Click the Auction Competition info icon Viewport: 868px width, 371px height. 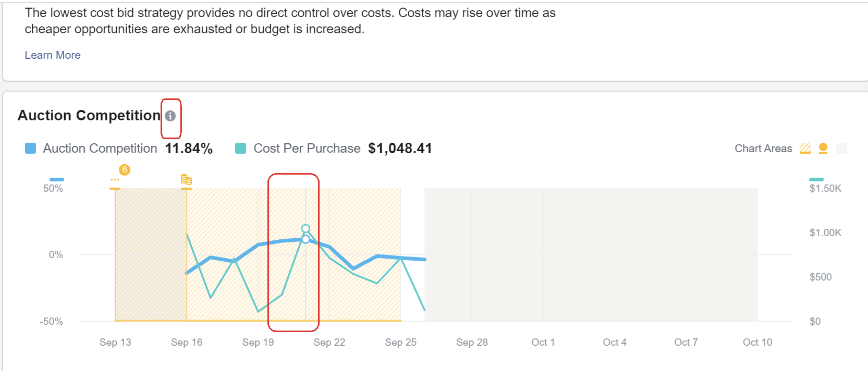coord(170,116)
